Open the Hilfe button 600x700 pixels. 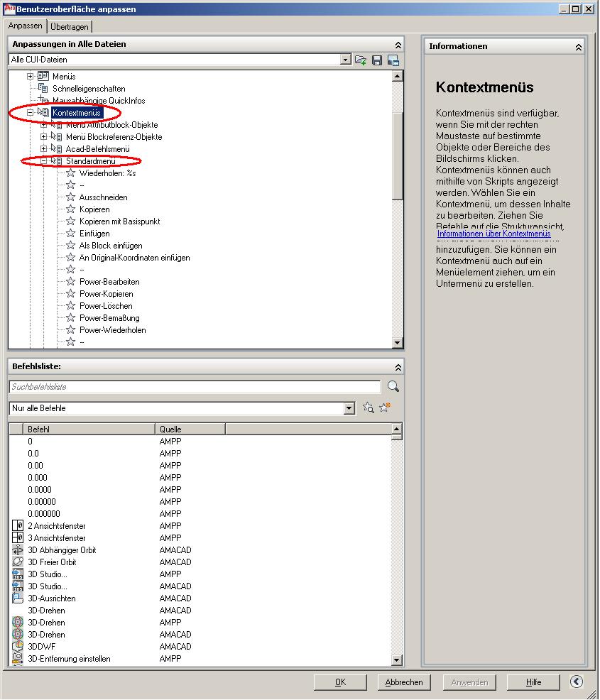(533, 682)
